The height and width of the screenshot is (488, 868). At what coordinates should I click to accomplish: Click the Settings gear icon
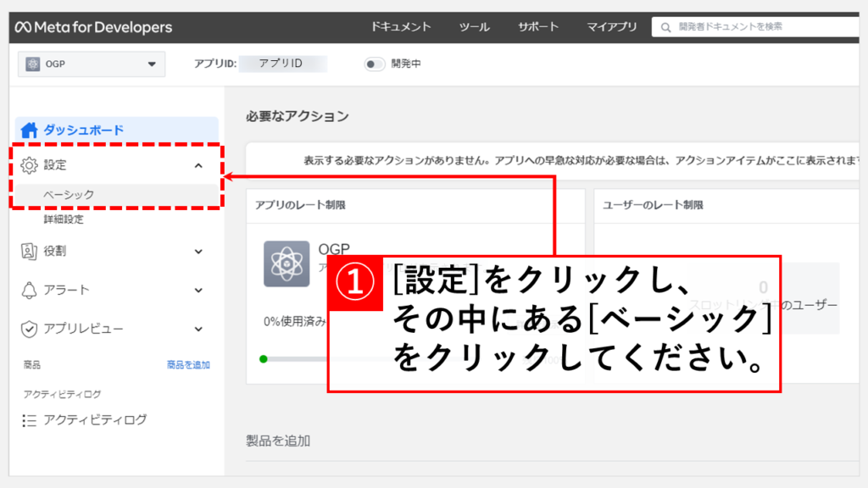click(x=29, y=166)
